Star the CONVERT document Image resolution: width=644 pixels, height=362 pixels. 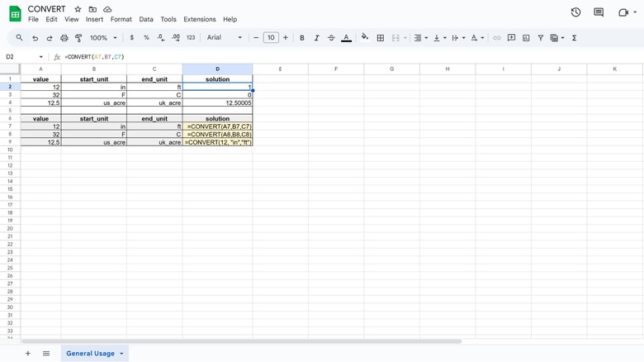78,9
